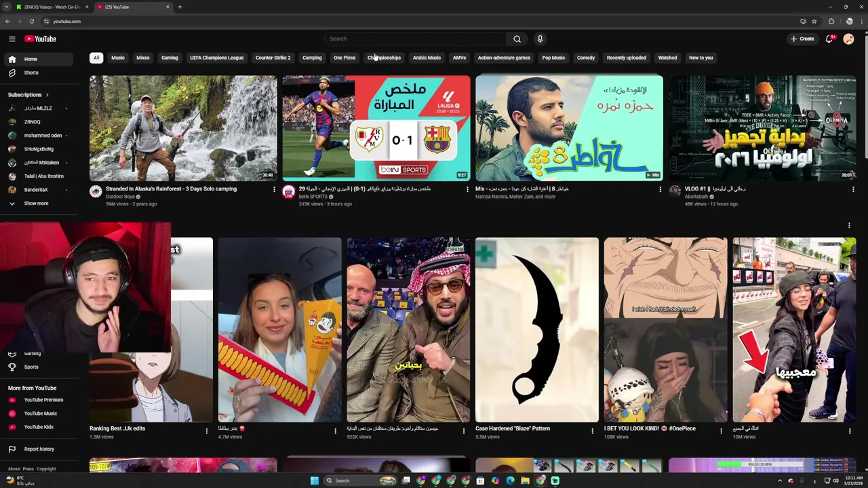
Task: Open options for Alaska's Rainforest camping video
Action: [x=274, y=189]
